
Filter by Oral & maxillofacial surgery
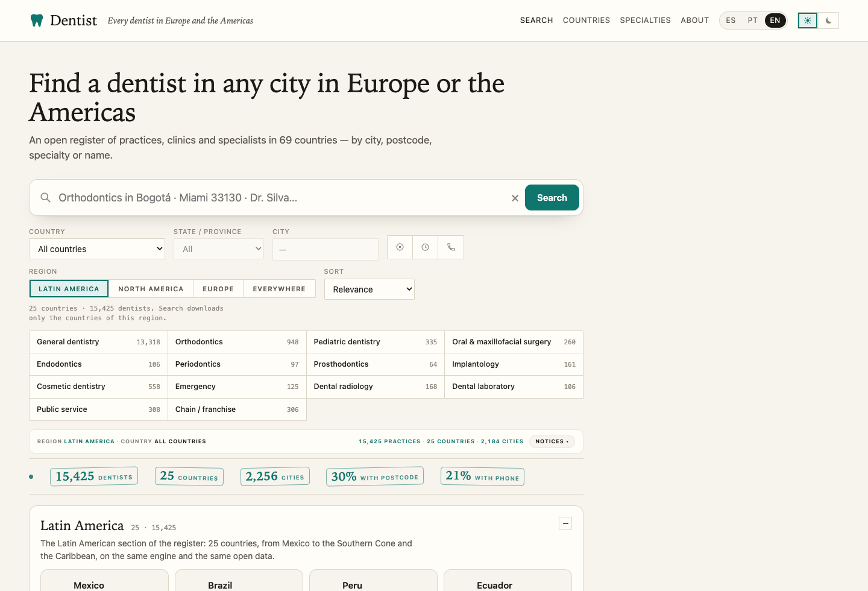[514, 342]
